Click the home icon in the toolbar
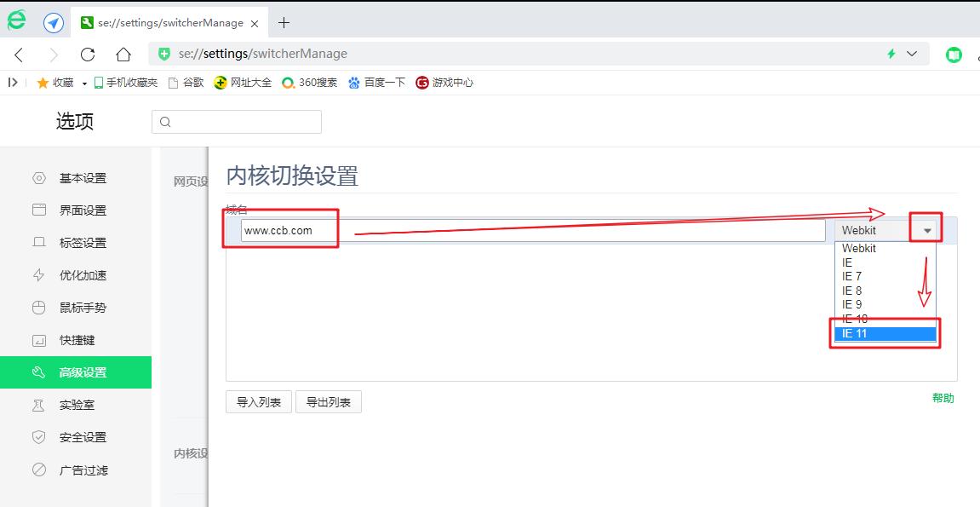This screenshot has height=507, width=980. pos(123,54)
